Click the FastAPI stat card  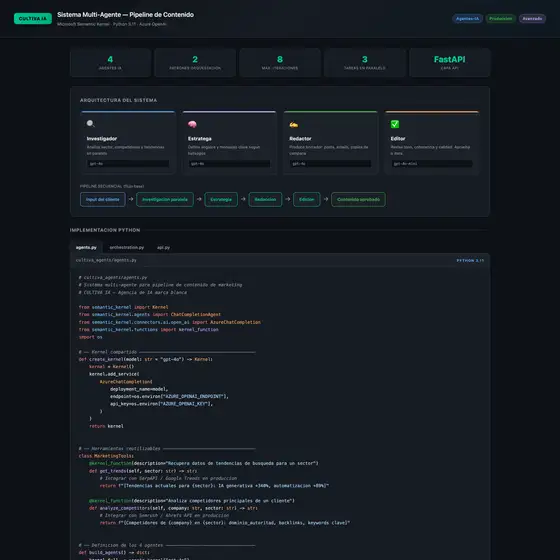pos(450,62)
